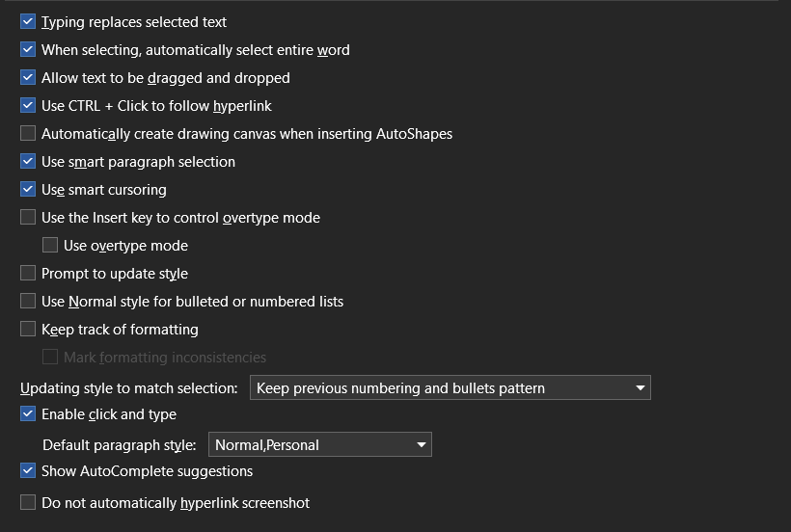791x532 pixels.
Task: Check the Use overtype mode box
Action: [50, 246]
